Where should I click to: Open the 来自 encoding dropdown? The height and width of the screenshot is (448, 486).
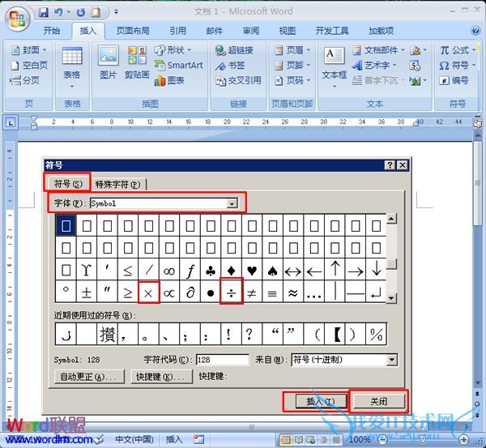[392, 360]
